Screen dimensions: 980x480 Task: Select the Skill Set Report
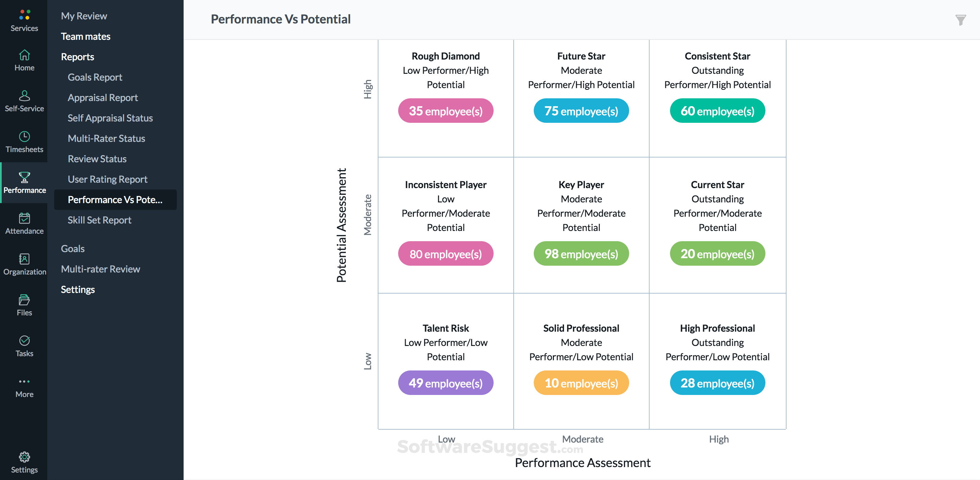99,220
